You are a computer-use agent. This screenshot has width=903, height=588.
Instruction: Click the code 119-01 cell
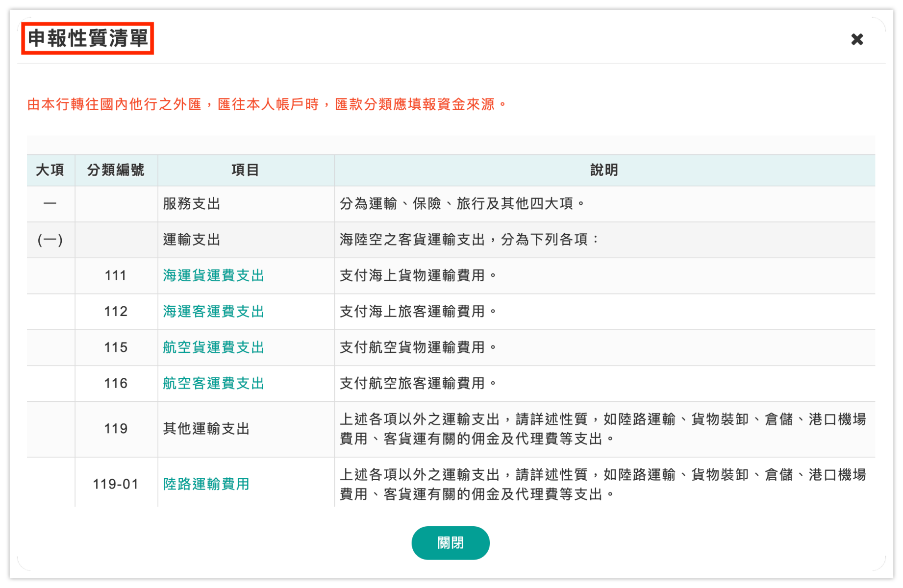click(115, 484)
